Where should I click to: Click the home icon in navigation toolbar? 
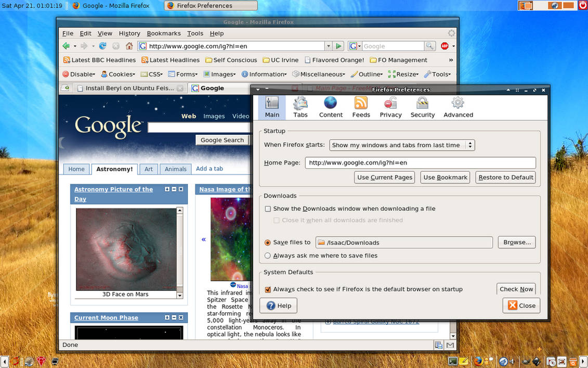coord(129,46)
